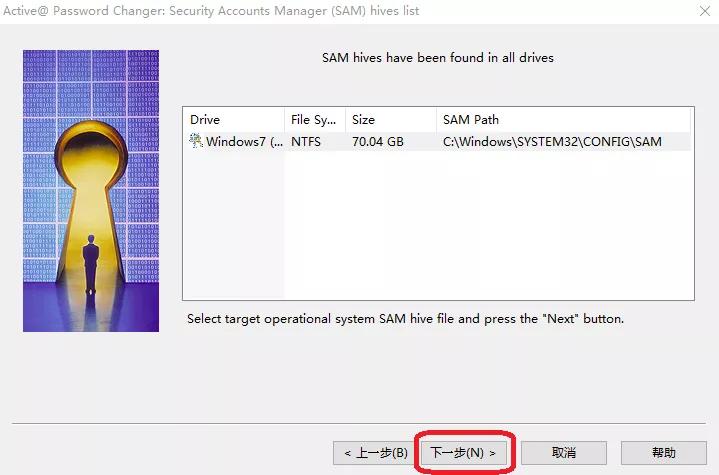
Task: Click the SAM Path column header
Action: pos(564,120)
